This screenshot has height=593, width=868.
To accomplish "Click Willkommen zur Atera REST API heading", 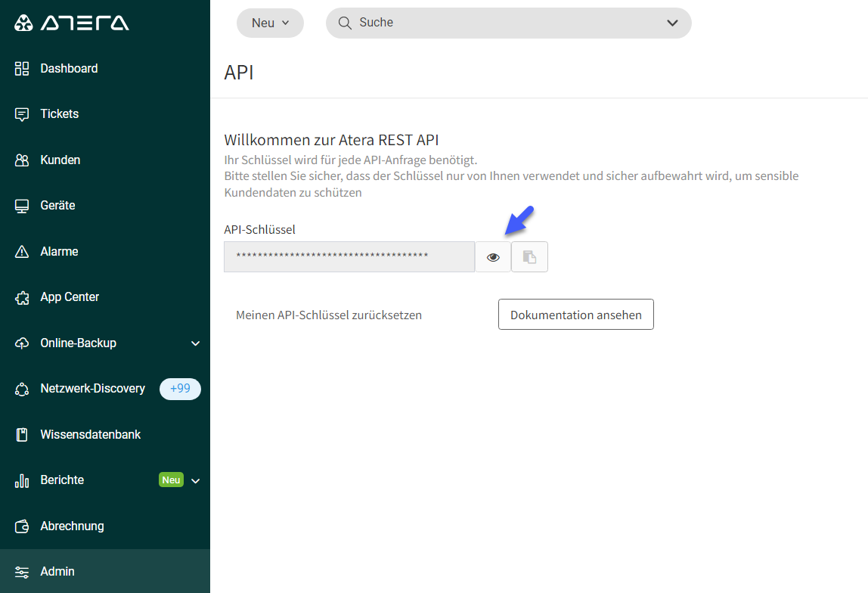I will click(x=331, y=139).
